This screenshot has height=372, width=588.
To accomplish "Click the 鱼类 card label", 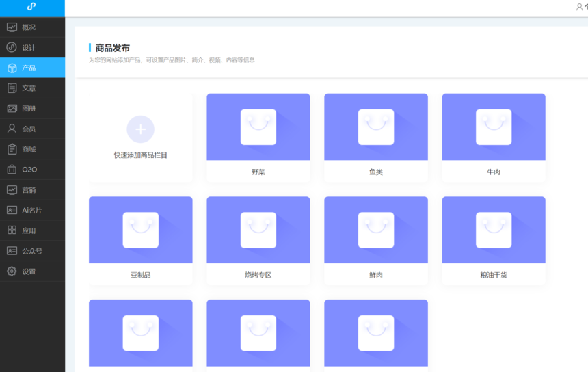I will click(376, 172).
